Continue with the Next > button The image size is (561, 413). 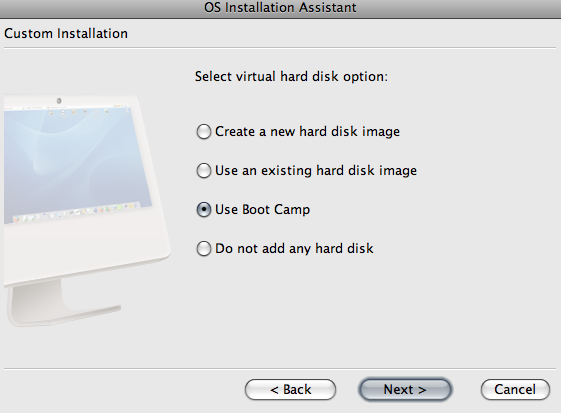405,389
